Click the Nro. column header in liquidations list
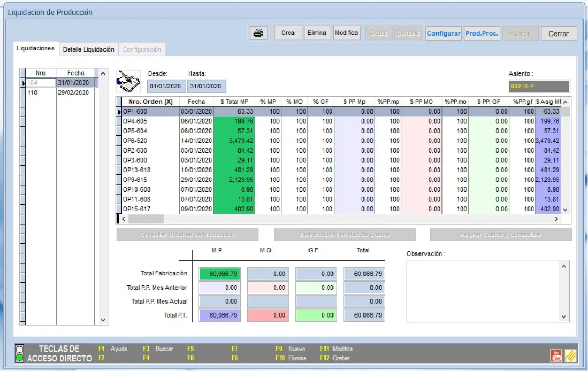The height and width of the screenshot is (371, 588). pyautogui.click(x=41, y=73)
